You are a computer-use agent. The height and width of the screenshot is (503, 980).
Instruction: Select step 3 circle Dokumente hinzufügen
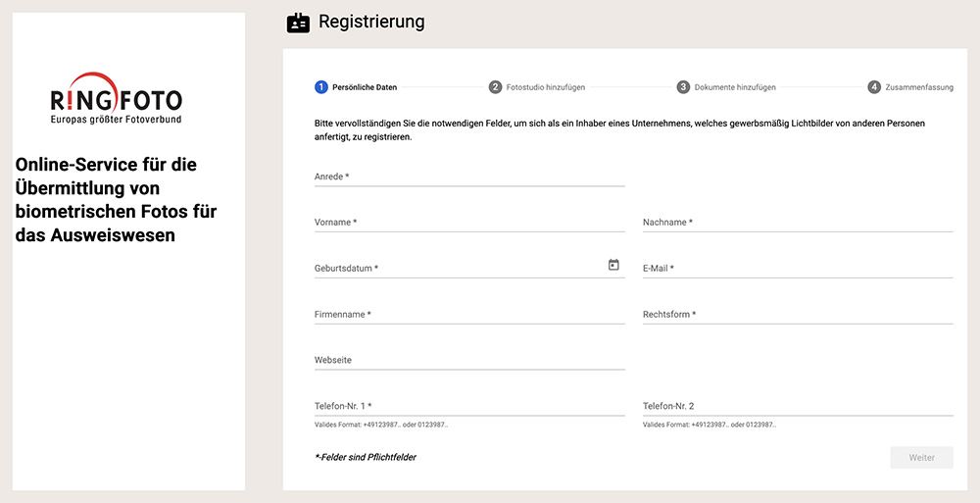click(x=683, y=87)
